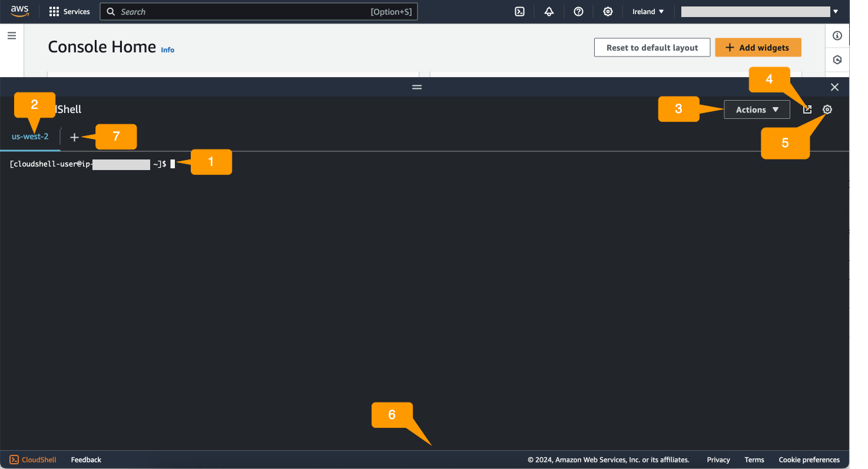Open the Feedback link
Image resolution: width=868 pixels, height=469 pixels.
point(86,460)
